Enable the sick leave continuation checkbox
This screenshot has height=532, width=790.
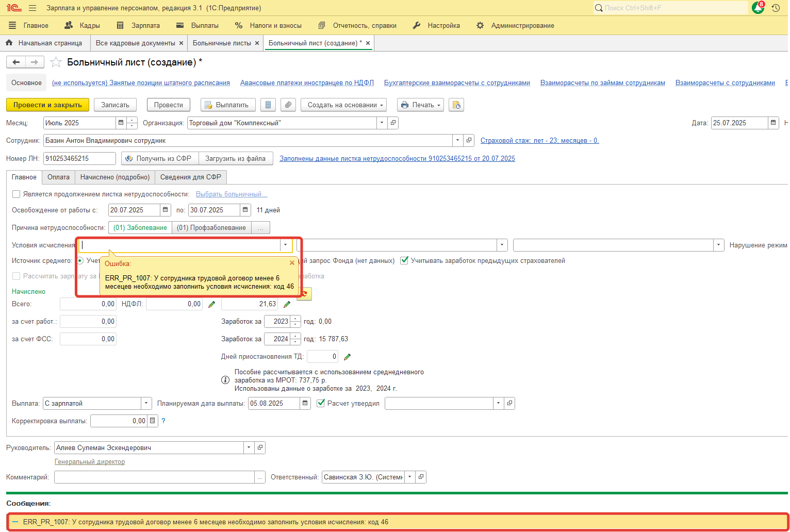17,194
